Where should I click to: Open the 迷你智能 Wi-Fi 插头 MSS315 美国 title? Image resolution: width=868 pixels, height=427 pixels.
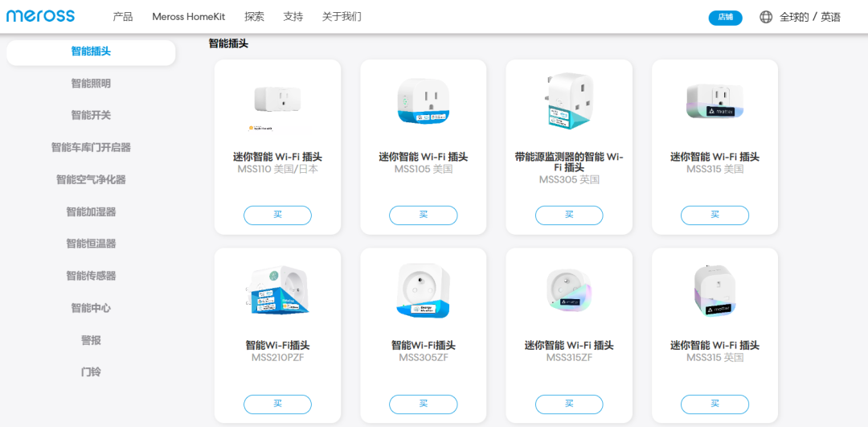(714, 158)
